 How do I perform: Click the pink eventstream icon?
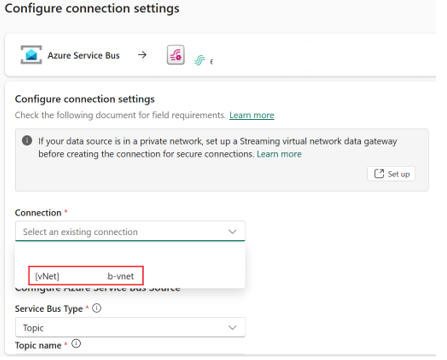pyautogui.click(x=176, y=55)
